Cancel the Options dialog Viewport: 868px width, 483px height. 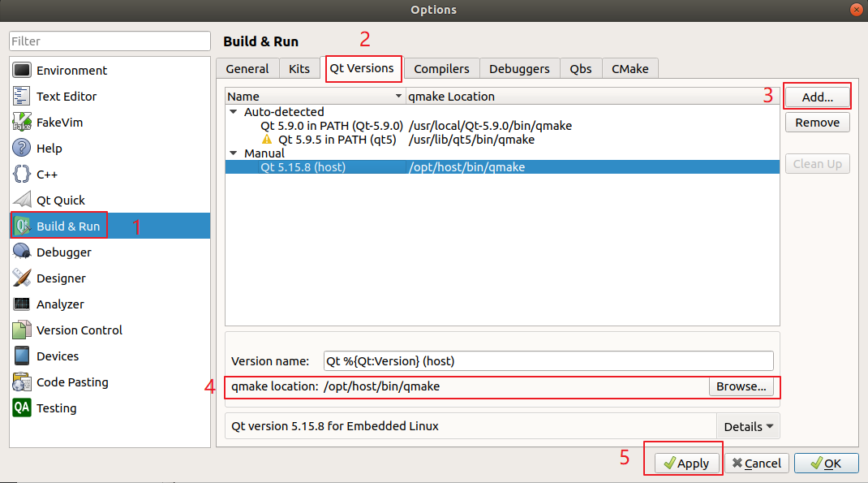(757, 463)
